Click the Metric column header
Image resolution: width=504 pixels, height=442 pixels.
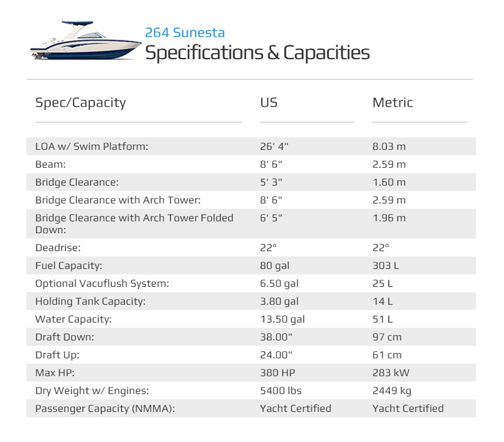393,103
